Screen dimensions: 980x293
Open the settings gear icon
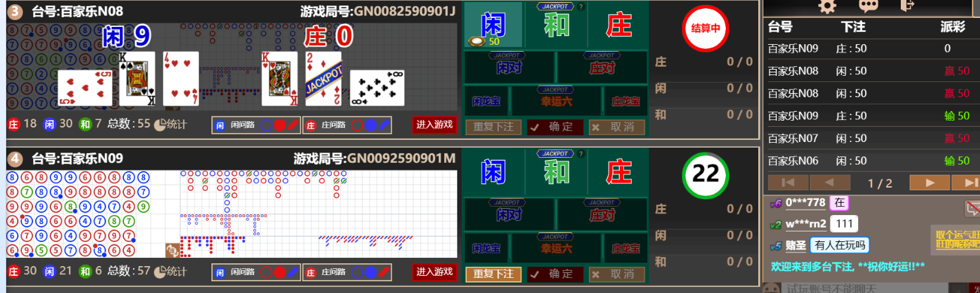coord(826,6)
